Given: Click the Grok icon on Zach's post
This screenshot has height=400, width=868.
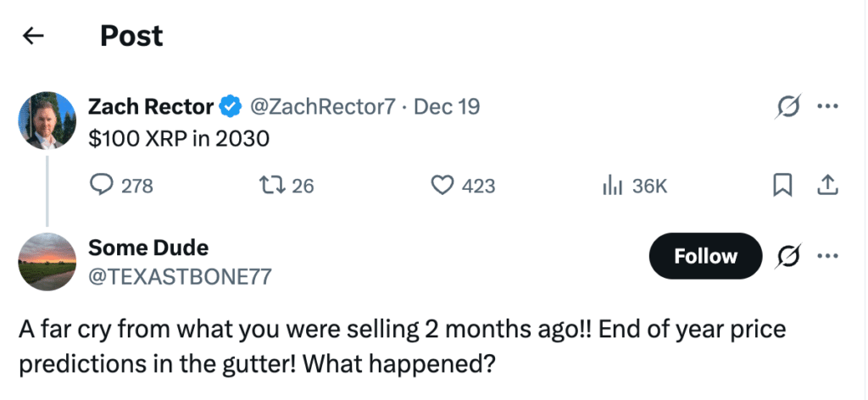Looking at the screenshot, I should pyautogui.click(x=786, y=107).
